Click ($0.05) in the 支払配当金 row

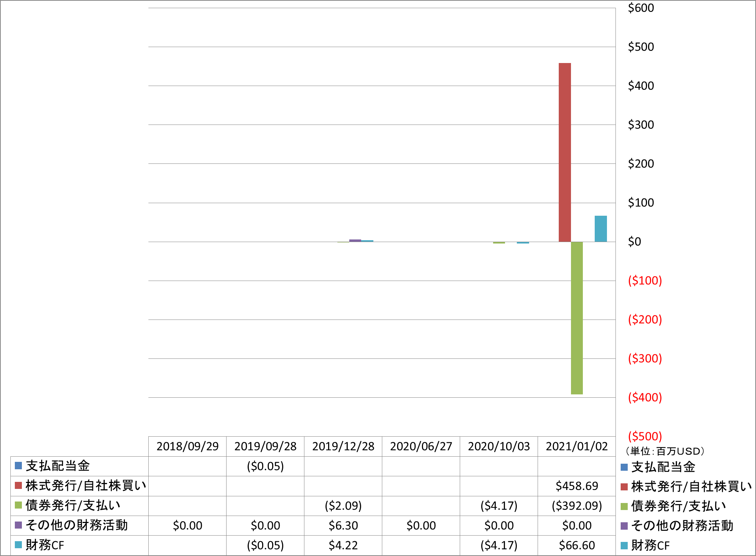click(265, 466)
